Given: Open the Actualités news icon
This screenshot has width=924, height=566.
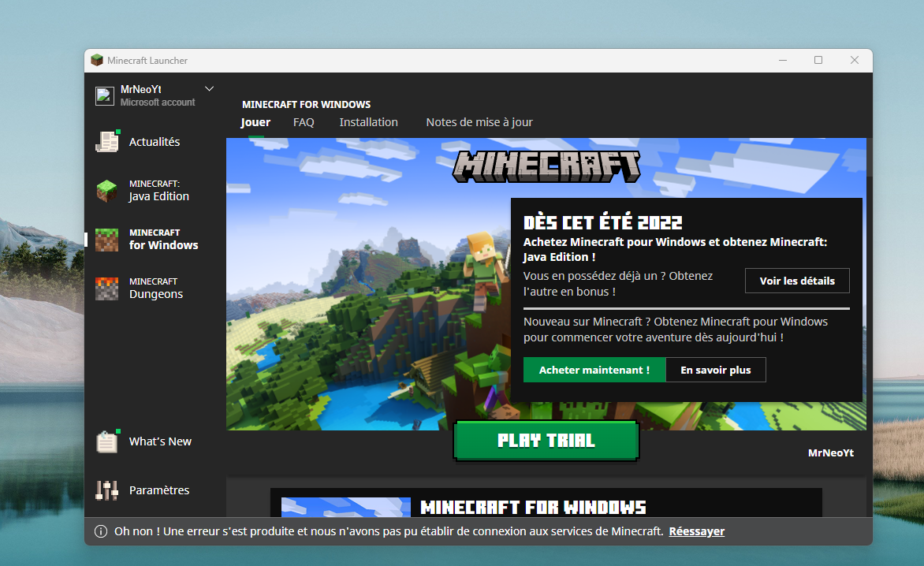Looking at the screenshot, I should click(x=107, y=141).
